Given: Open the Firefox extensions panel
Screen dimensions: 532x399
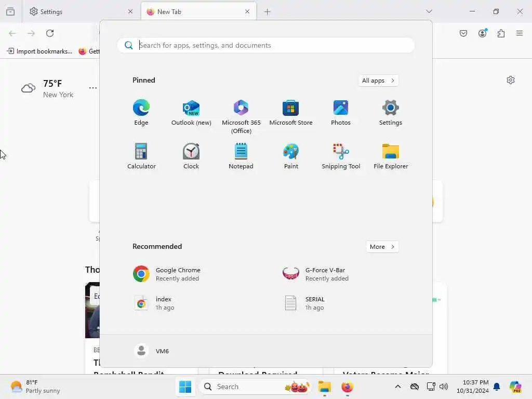Looking at the screenshot, I should tap(501, 33).
